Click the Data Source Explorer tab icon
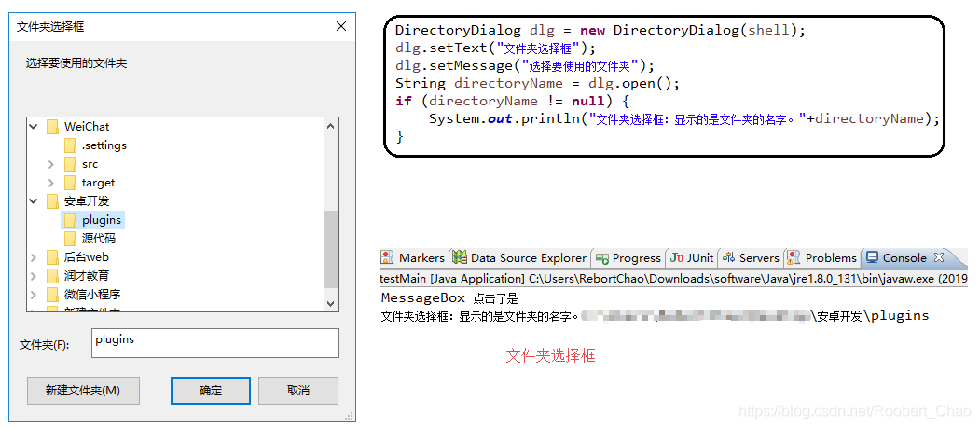 coord(460,257)
